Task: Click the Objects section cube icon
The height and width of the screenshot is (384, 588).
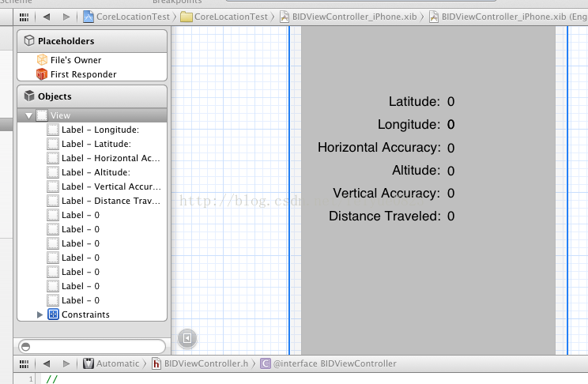Action: click(x=29, y=96)
